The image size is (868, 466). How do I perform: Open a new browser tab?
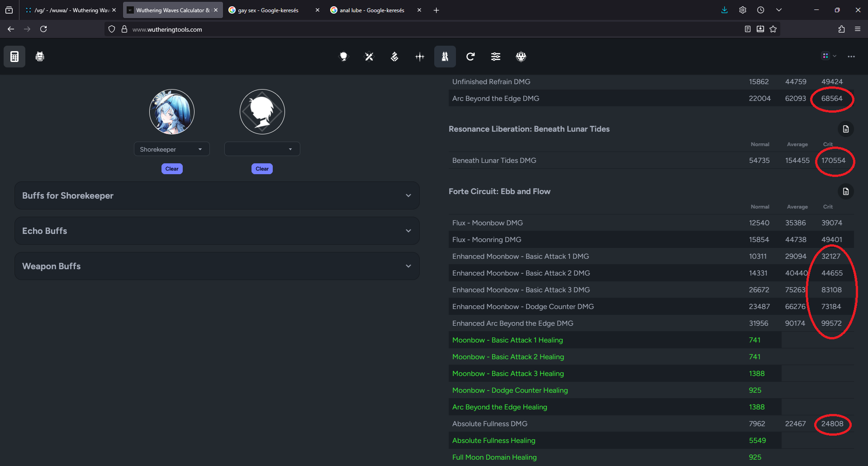(436, 10)
